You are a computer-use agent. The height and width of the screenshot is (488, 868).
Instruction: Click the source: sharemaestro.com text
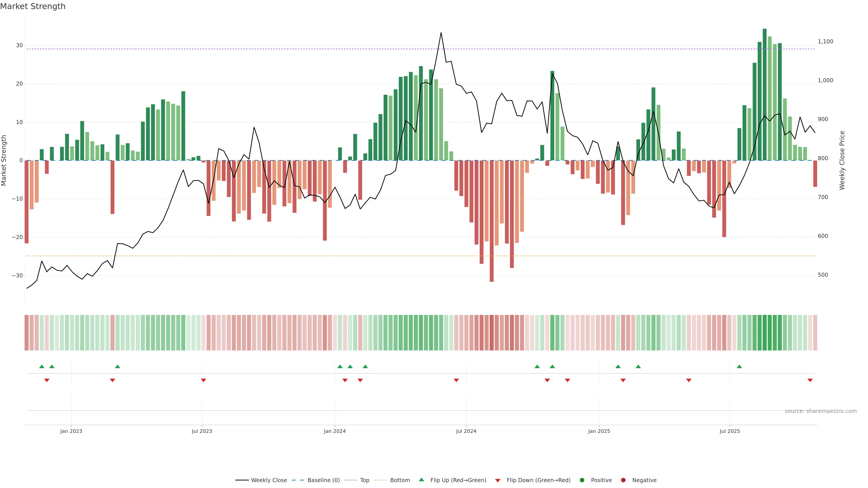coord(821,411)
